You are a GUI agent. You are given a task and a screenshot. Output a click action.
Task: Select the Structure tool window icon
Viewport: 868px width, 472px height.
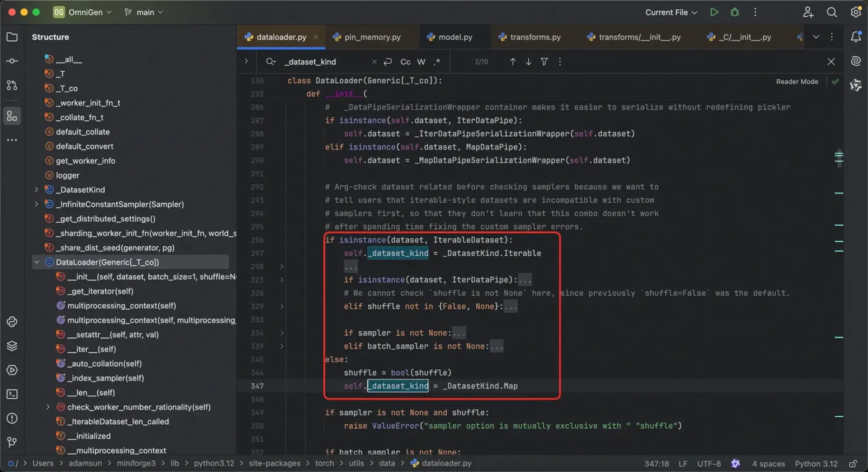coord(12,116)
